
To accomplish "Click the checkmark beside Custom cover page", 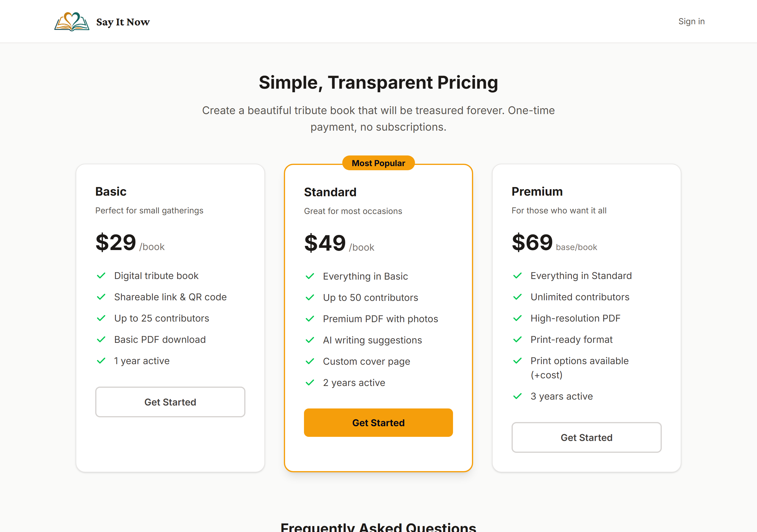I will point(310,361).
